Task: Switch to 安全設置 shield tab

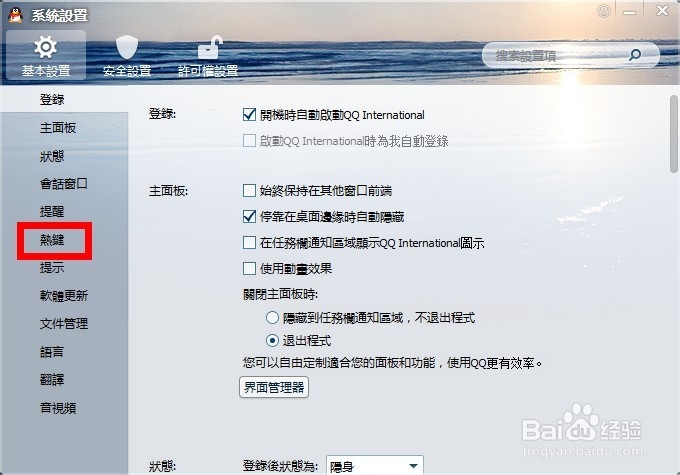Action: click(x=127, y=56)
